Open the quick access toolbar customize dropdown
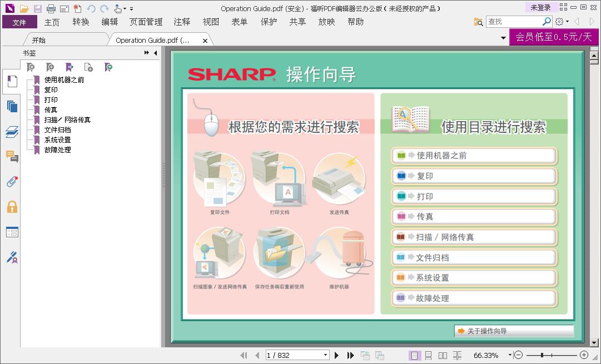 [131, 8]
